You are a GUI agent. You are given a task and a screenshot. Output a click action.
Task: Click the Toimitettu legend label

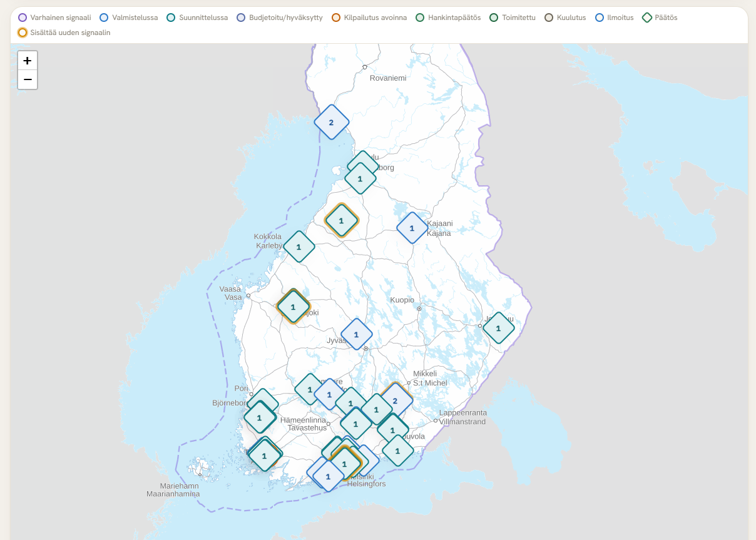coord(519,18)
